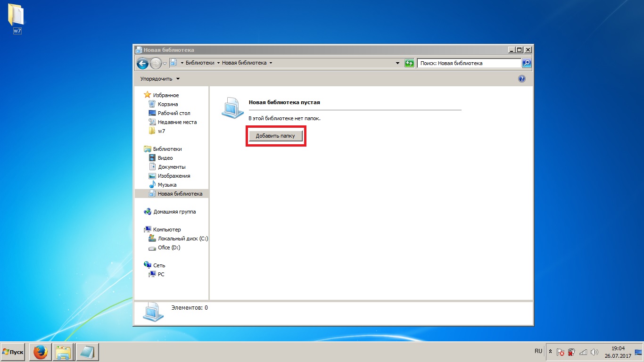Screen dimensions: 644x362
Task: Open Action Center flag tray icon
Action: click(x=561, y=352)
